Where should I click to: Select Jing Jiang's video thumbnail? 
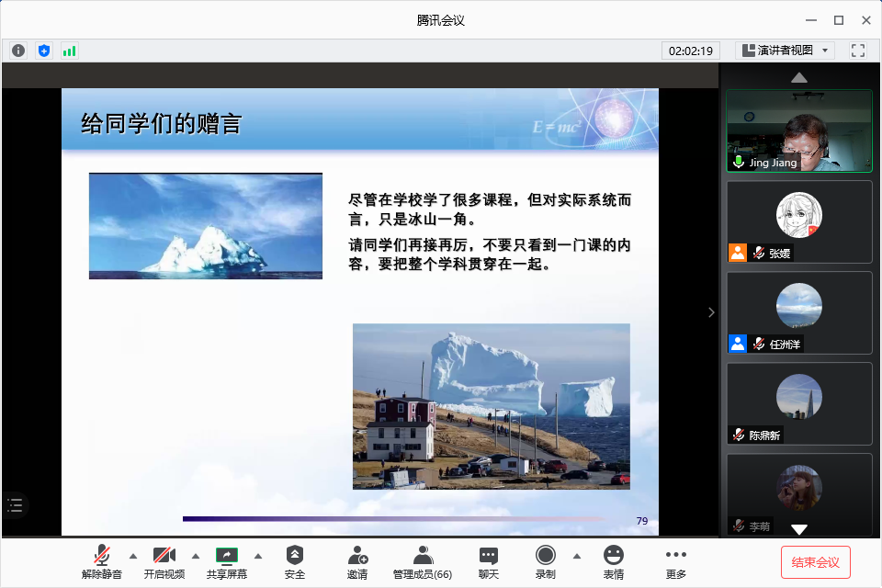tap(798, 130)
